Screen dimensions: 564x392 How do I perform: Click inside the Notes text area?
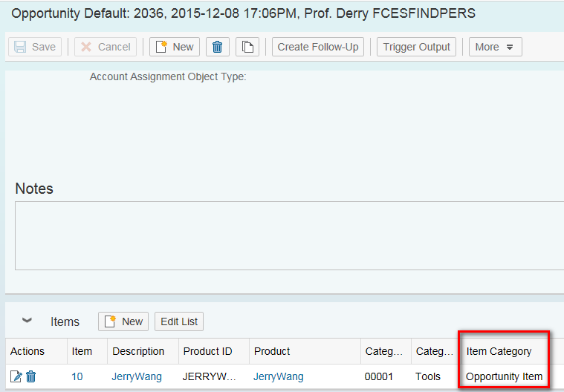289,235
